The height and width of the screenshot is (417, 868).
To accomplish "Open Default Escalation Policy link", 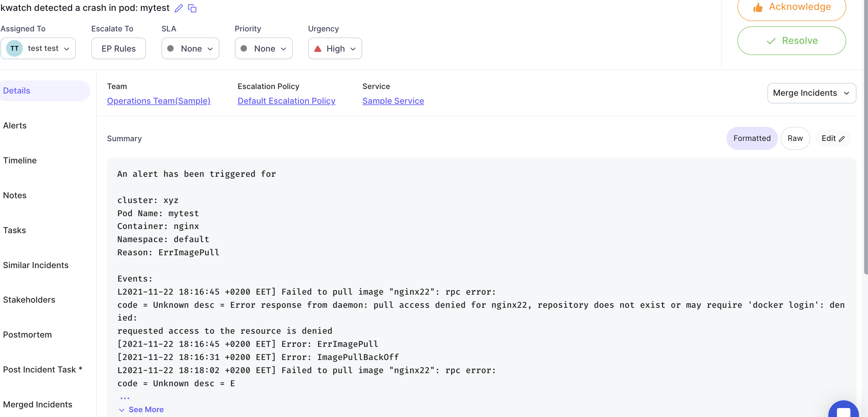I will tap(286, 100).
